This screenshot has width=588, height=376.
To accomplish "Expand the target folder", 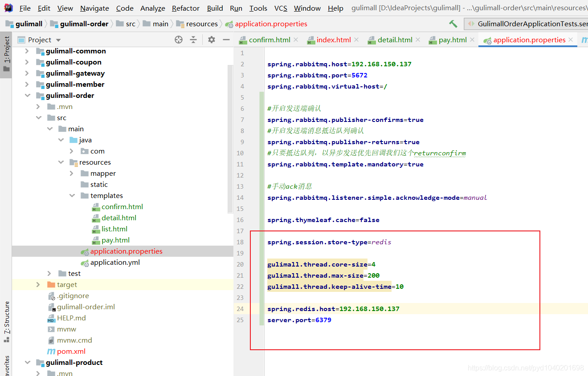I will (38, 284).
